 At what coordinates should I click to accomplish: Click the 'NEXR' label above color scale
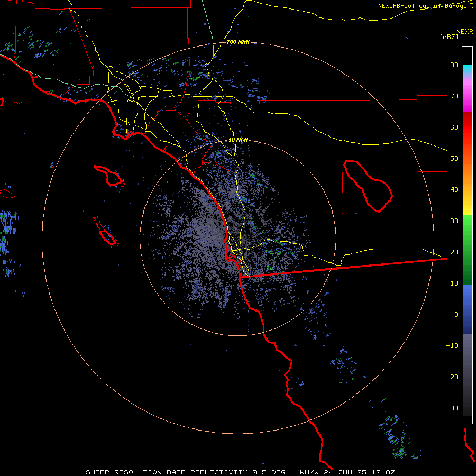coord(465,32)
